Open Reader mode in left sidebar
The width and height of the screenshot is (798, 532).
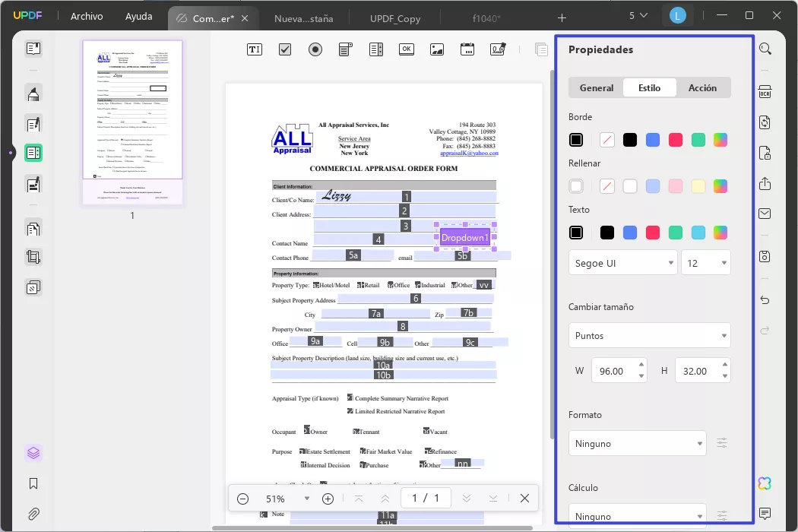33,49
